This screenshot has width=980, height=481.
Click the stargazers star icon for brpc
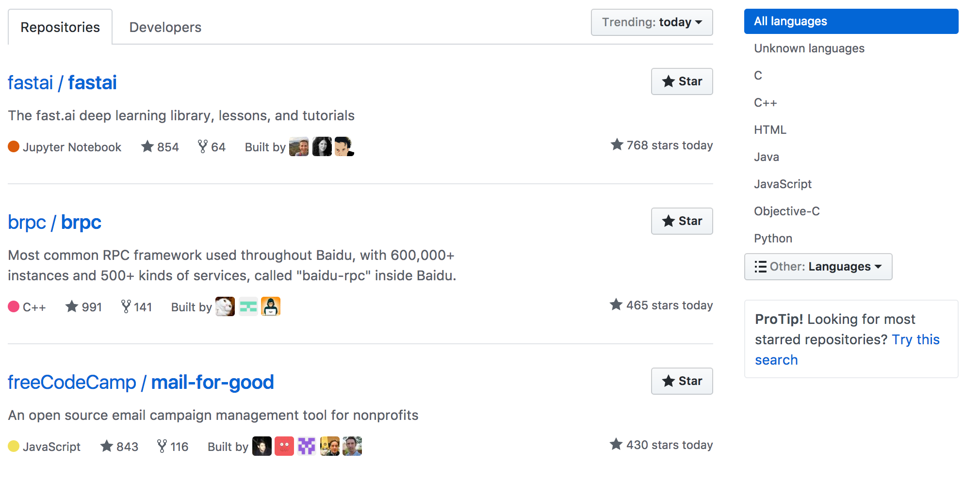pyautogui.click(x=72, y=306)
